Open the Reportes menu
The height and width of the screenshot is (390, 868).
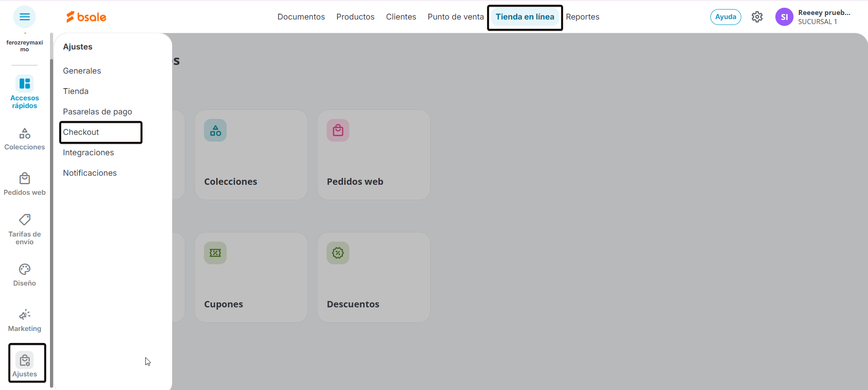tap(582, 17)
